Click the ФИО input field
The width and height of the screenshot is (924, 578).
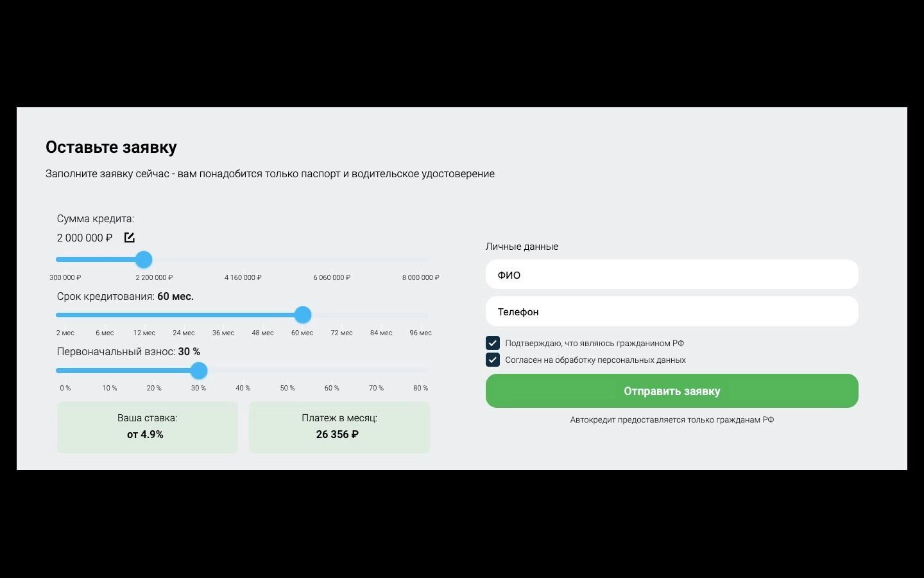point(671,275)
